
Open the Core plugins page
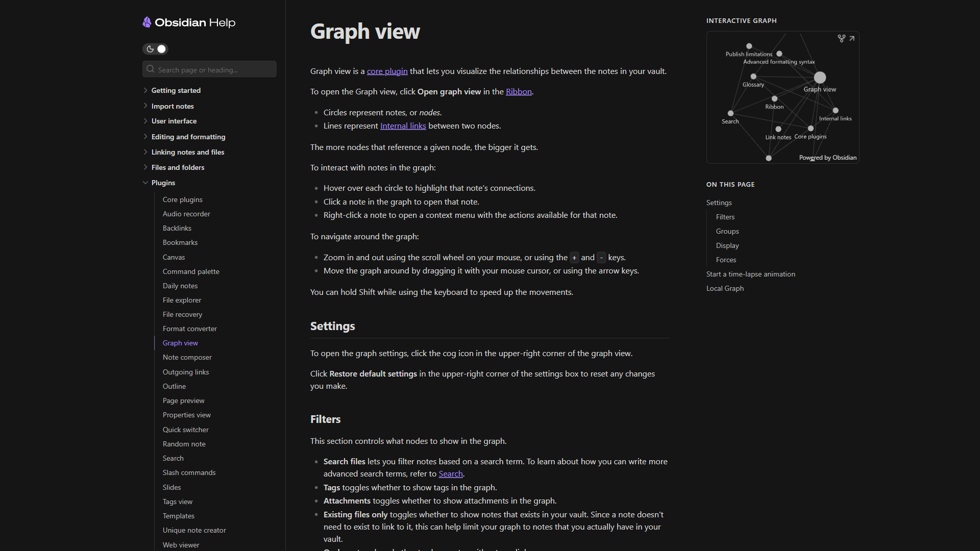(x=183, y=199)
